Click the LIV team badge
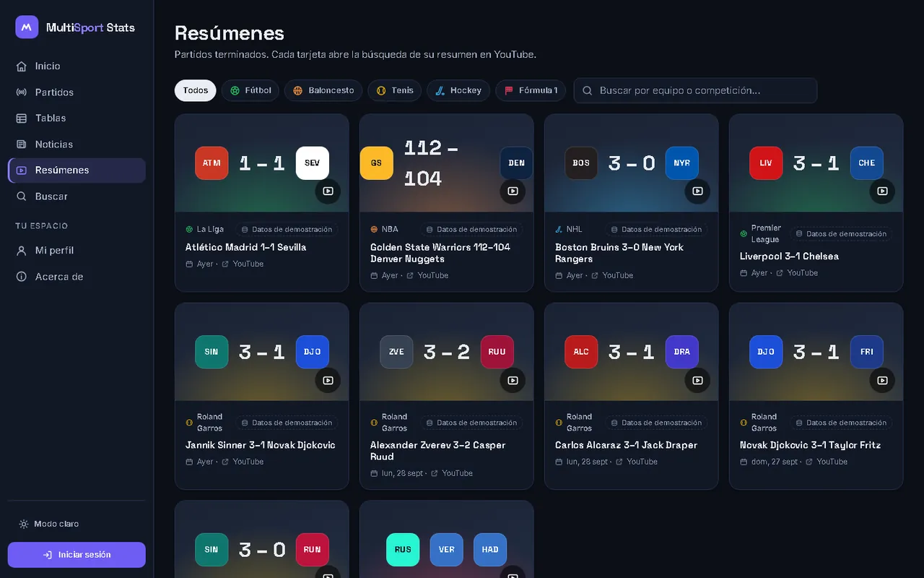The image size is (924, 578). coord(766,163)
